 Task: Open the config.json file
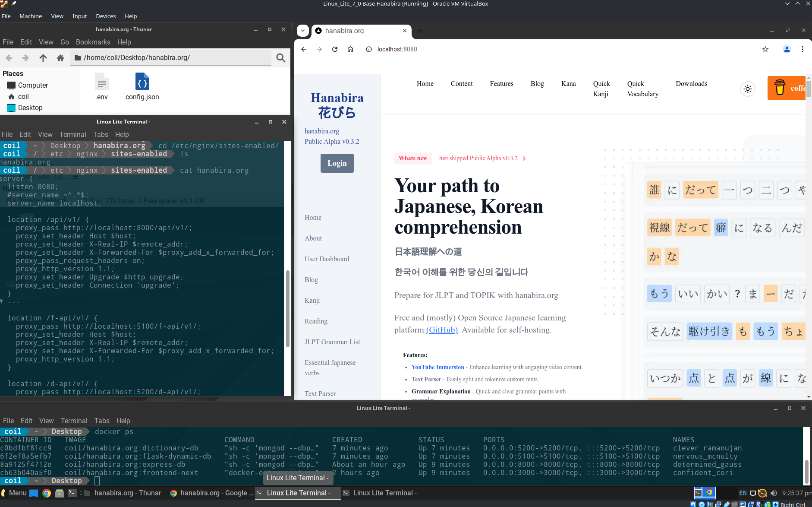142,86
